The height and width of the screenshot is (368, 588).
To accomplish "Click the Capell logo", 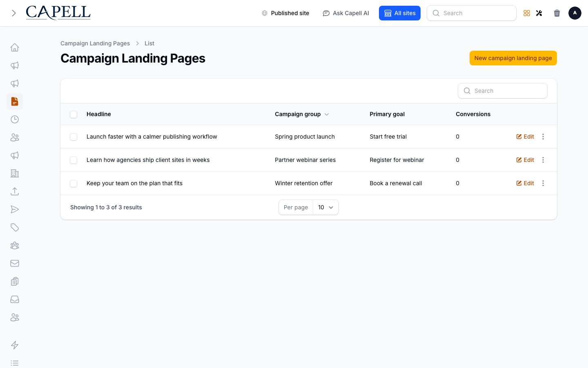I will point(58,13).
